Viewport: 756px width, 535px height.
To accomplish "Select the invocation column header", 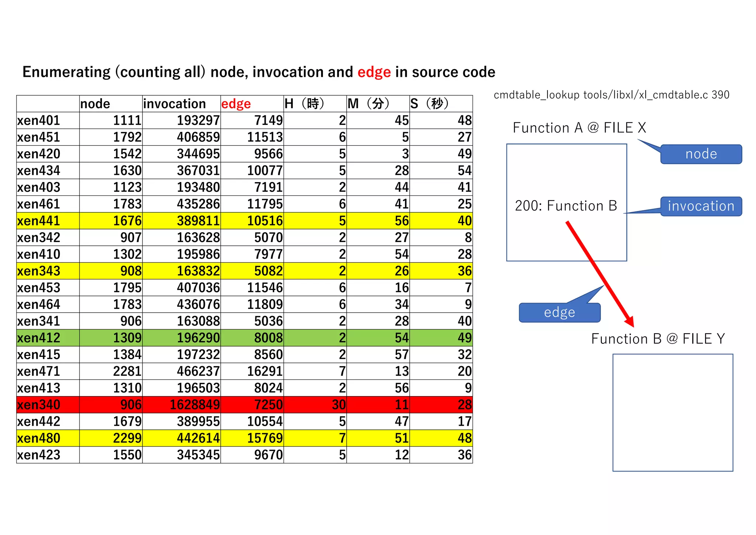I will (x=174, y=104).
